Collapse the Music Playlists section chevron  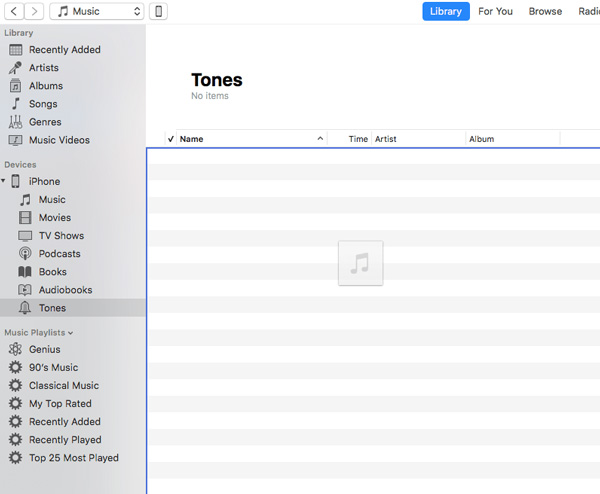71,333
